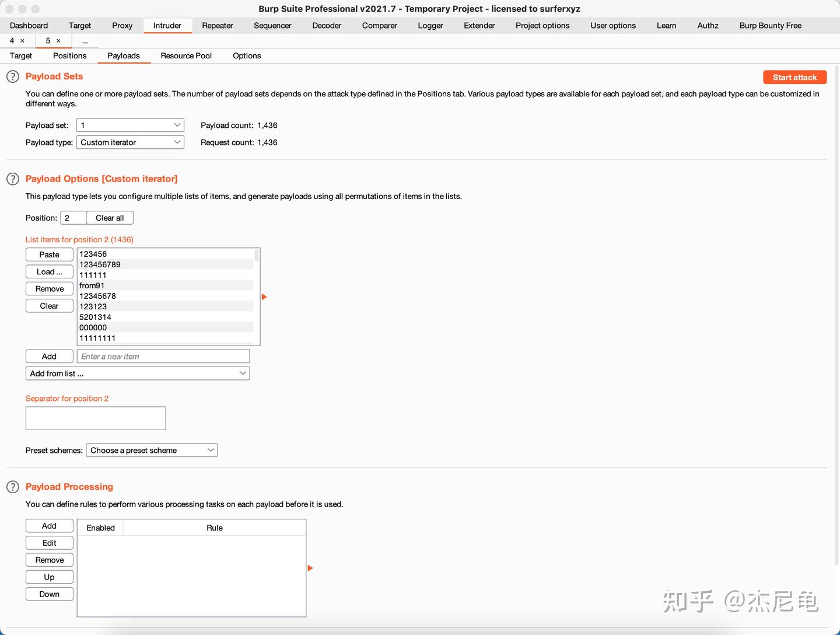Select list item 11111111
This screenshot has height=635, width=840.
tap(166, 338)
